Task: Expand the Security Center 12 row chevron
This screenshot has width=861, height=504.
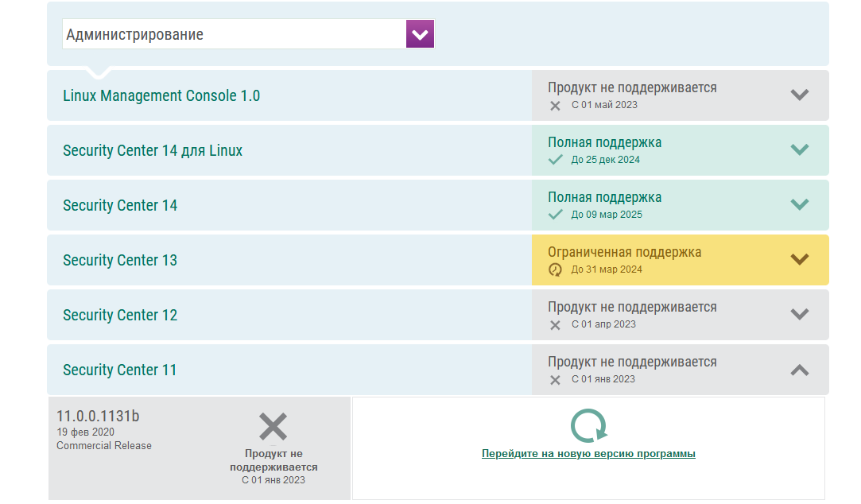Action: click(800, 314)
